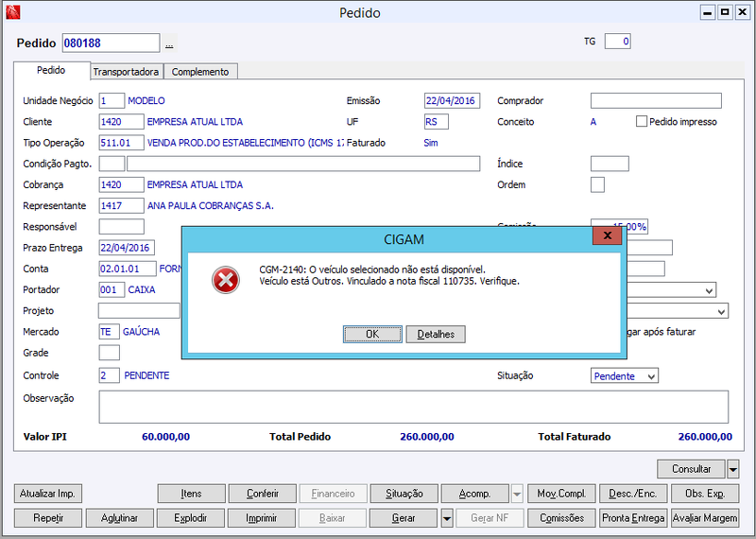Toggle the Pedido impresso checkbox
756x539 pixels.
point(642,122)
